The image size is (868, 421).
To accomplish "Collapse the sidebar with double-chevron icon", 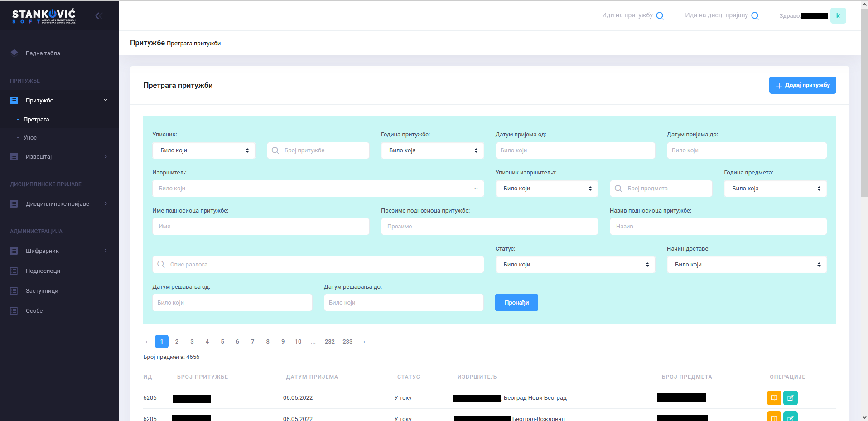I will tap(98, 16).
